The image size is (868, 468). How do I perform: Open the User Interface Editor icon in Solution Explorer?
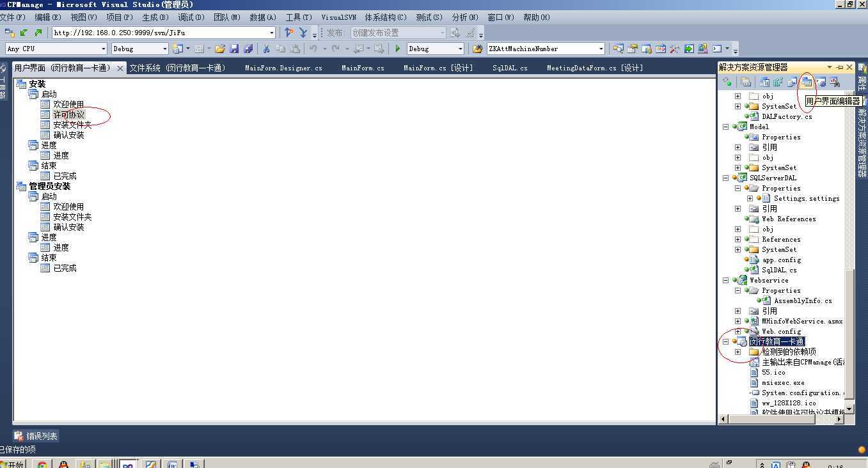pyautogui.click(x=807, y=82)
